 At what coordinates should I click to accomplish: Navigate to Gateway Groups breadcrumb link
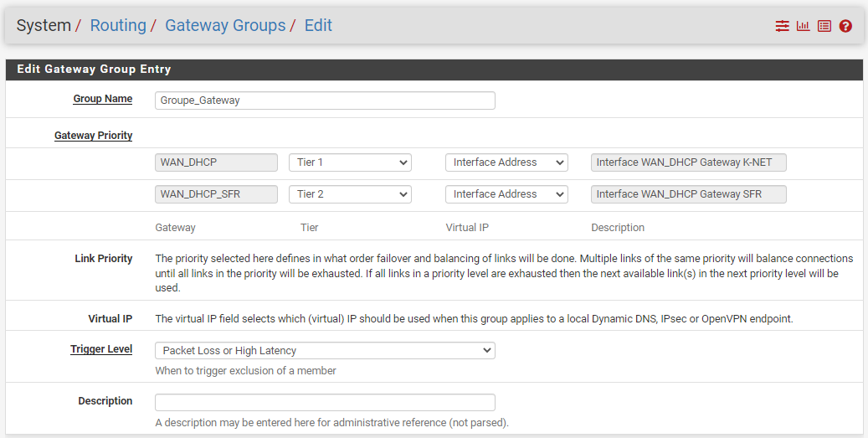pyautogui.click(x=225, y=26)
